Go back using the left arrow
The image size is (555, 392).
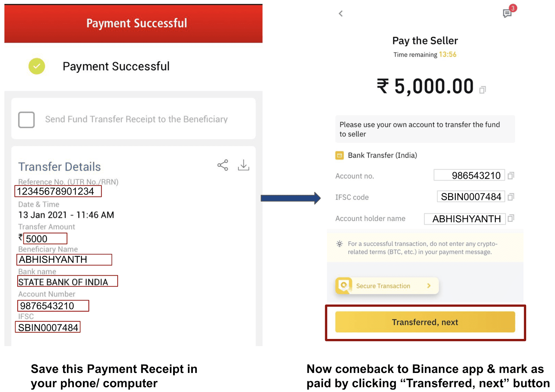click(341, 14)
